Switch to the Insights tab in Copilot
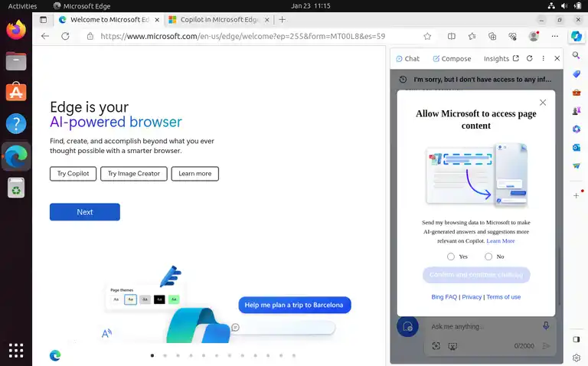The height and width of the screenshot is (366, 588). coord(496,58)
